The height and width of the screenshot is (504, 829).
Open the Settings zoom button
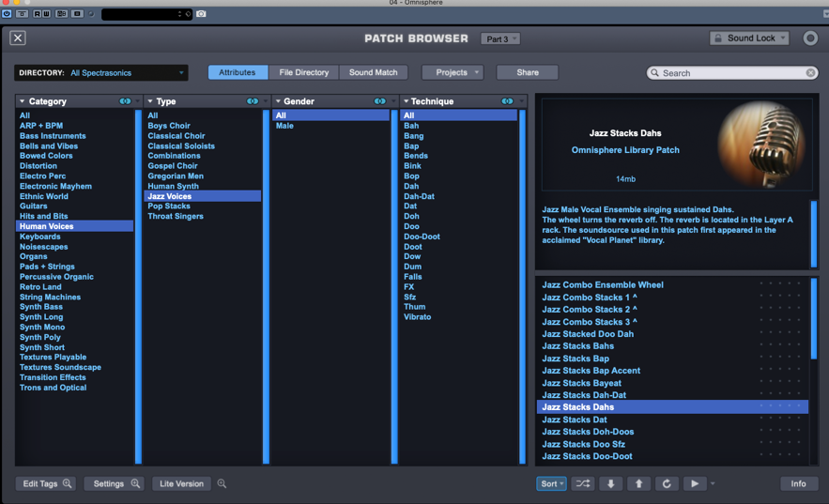click(115, 483)
